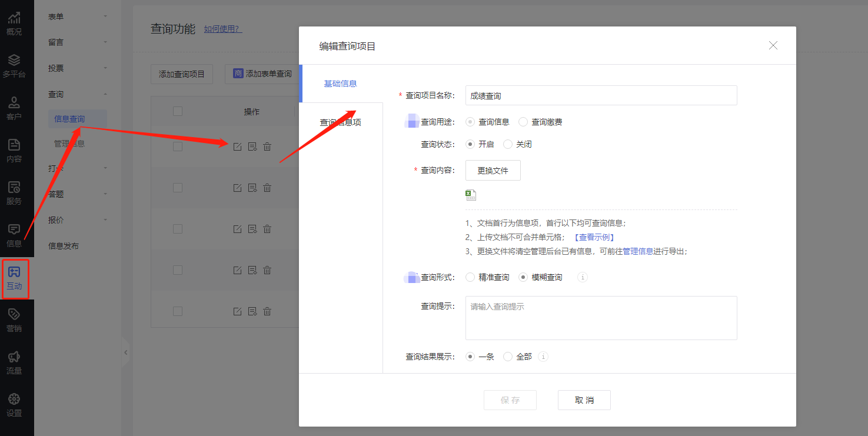Open the 多平台 sidebar section

click(14, 66)
